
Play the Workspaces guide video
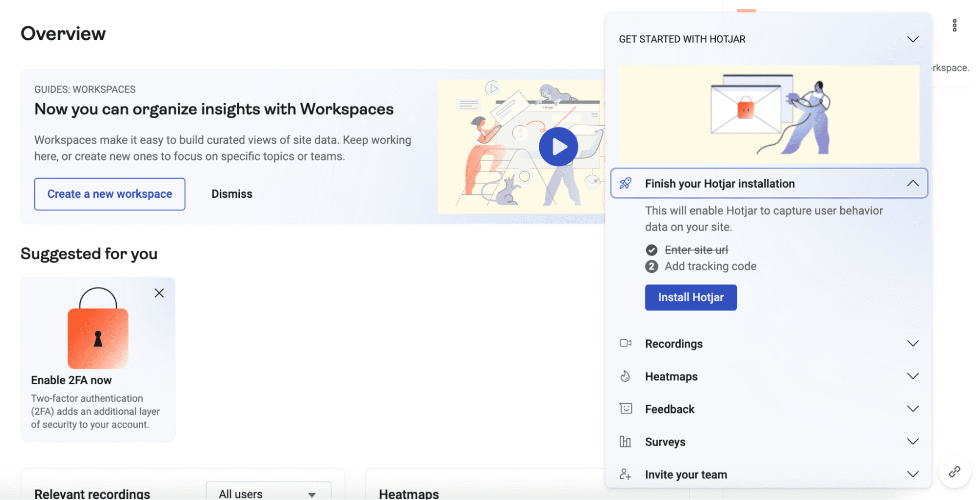pos(558,147)
